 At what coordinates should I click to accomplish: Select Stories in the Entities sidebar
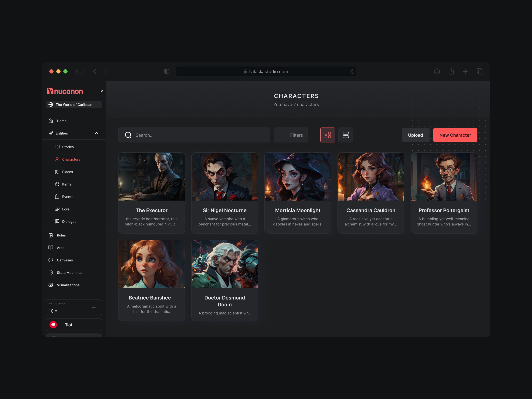[x=68, y=147]
